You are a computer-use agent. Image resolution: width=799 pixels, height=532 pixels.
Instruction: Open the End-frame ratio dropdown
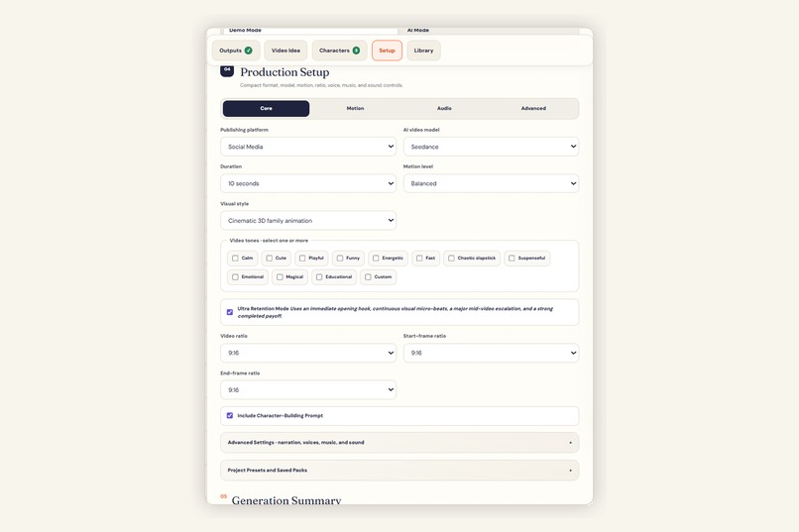[x=308, y=390]
